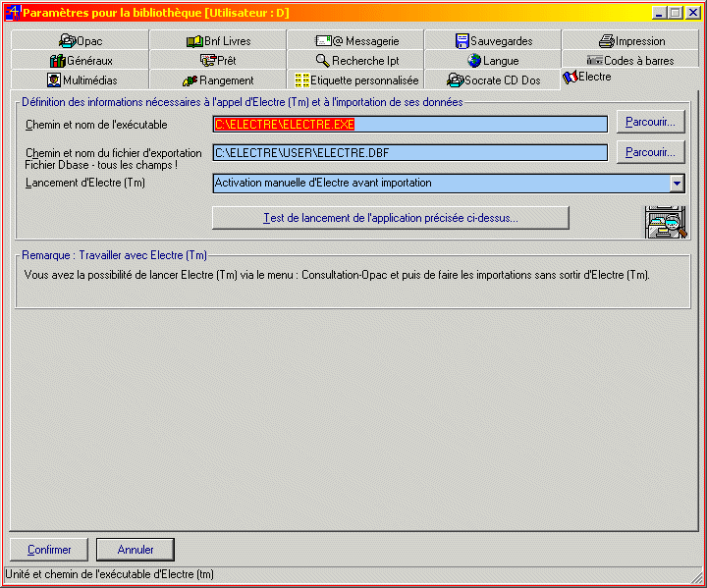Open the @ Messagerie tab
This screenshot has width=707, height=588.
356,41
